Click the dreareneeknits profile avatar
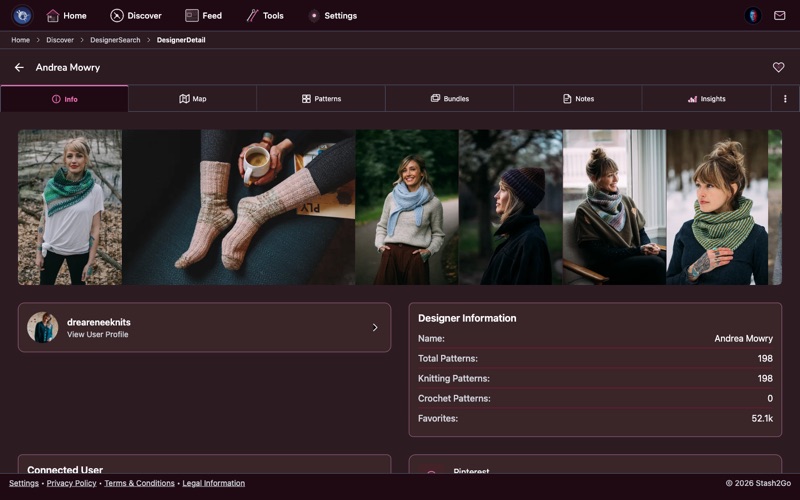800x500 pixels. tap(42, 328)
